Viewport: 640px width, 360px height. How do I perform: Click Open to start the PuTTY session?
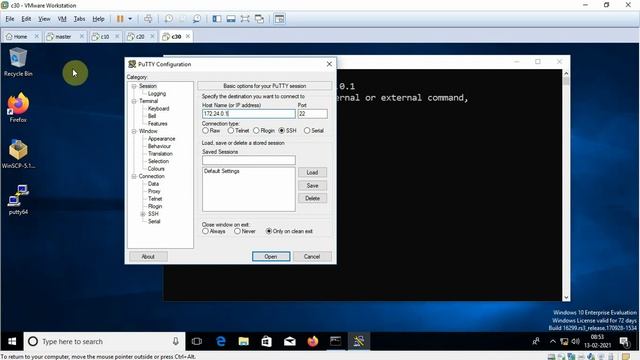pyautogui.click(x=271, y=256)
